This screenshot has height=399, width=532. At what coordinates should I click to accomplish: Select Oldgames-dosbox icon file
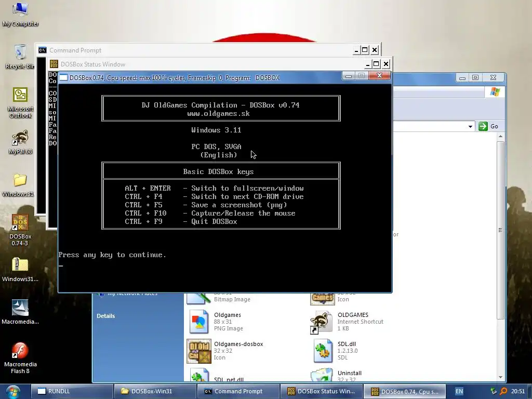click(x=198, y=351)
